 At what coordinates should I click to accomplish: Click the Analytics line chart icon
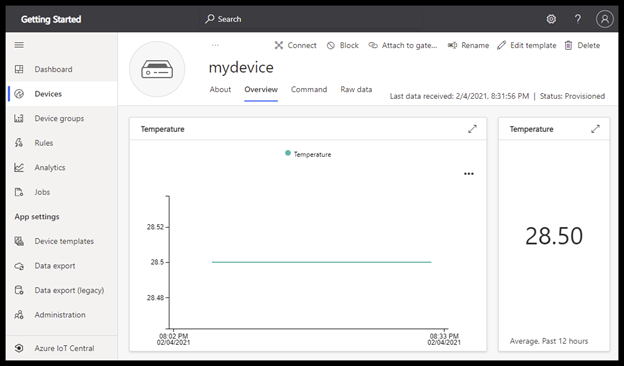click(x=19, y=167)
